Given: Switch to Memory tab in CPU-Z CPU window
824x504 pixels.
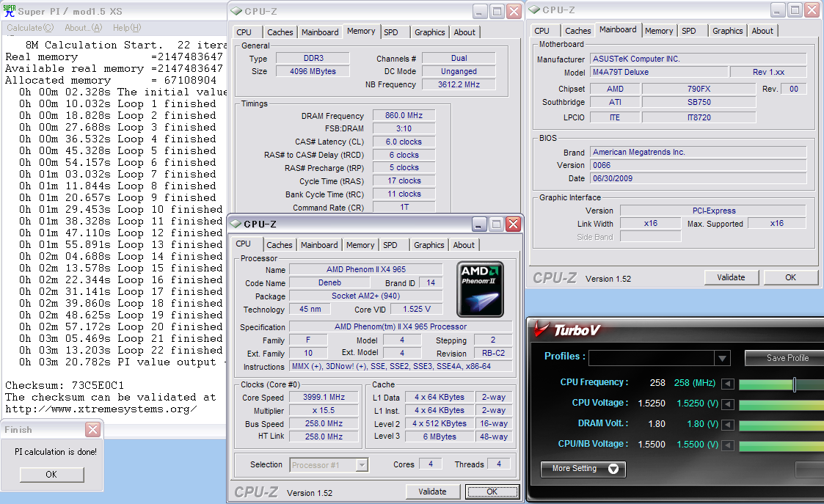Looking at the screenshot, I should [360, 245].
